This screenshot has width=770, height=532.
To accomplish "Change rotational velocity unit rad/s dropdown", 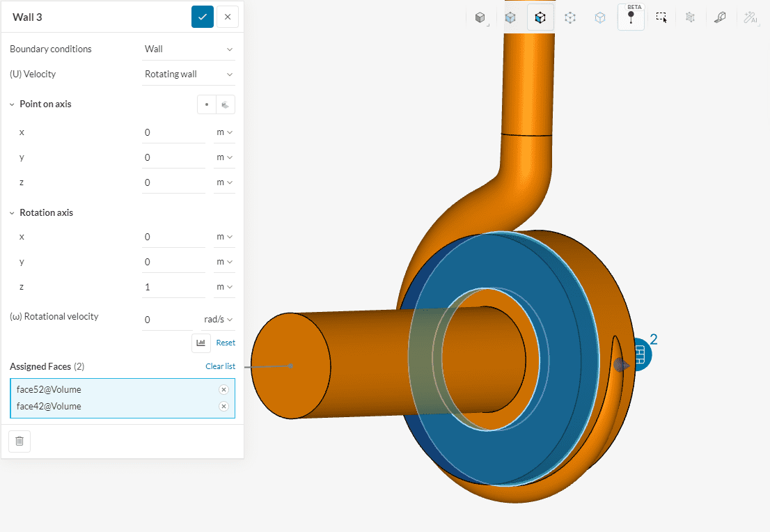I will 218,320.
